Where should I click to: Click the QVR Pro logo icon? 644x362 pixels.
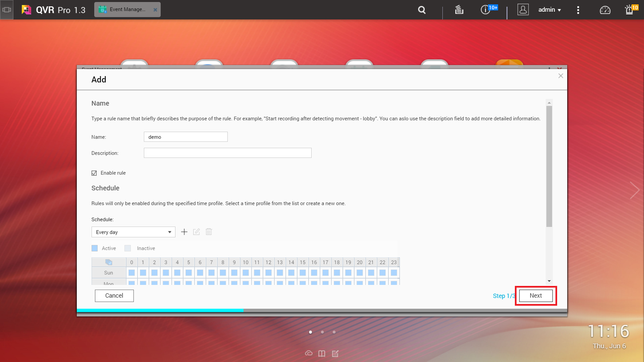coord(26,10)
